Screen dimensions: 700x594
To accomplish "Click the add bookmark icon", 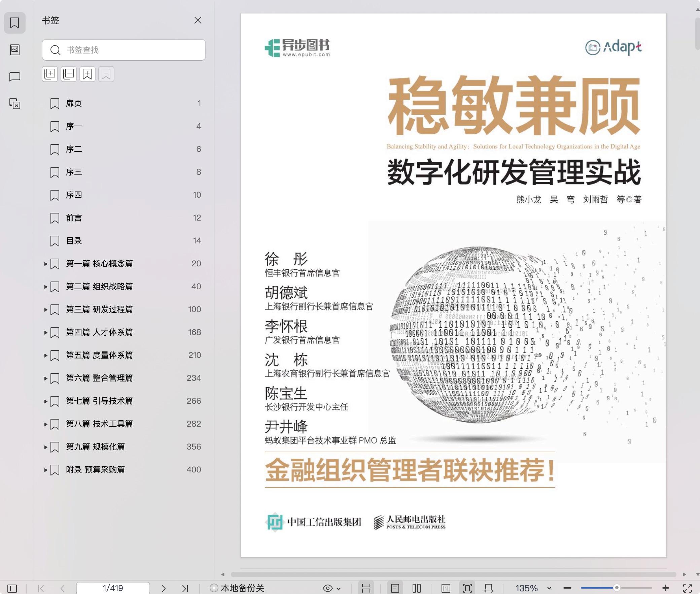I will pyautogui.click(x=87, y=74).
